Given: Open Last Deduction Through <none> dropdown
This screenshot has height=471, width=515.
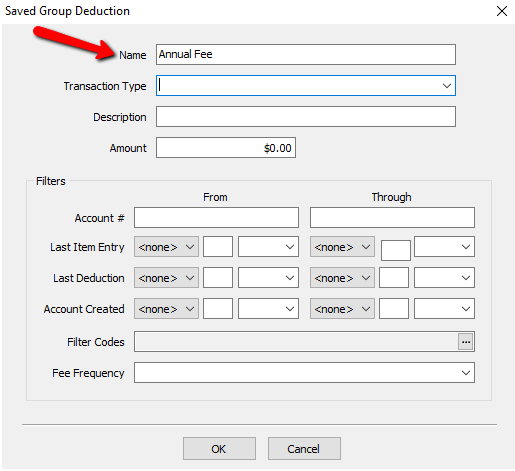Looking at the screenshot, I should [x=342, y=278].
